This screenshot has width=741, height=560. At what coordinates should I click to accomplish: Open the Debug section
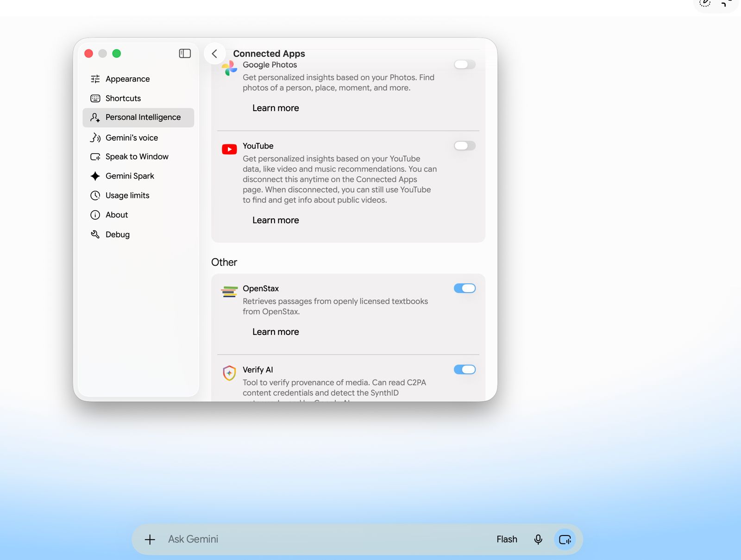click(138, 235)
